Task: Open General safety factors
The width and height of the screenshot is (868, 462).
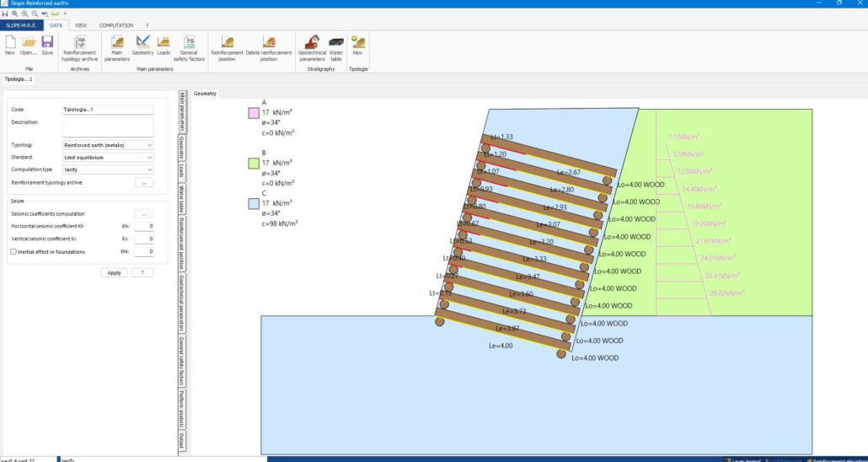Action: click(189, 42)
